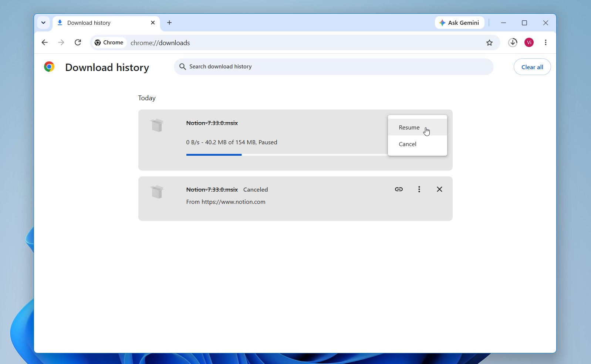Go forward with arrow button
The height and width of the screenshot is (364, 591).
click(x=61, y=43)
